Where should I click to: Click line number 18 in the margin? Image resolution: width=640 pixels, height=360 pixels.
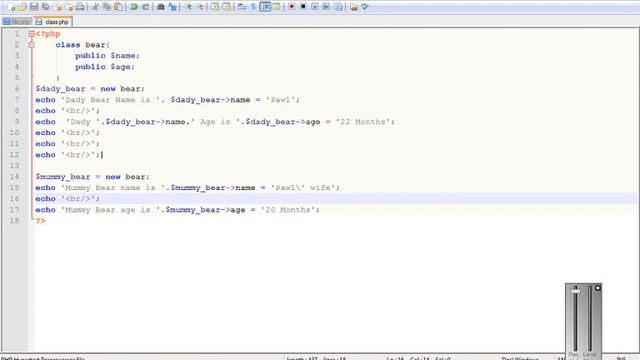point(15,220)
